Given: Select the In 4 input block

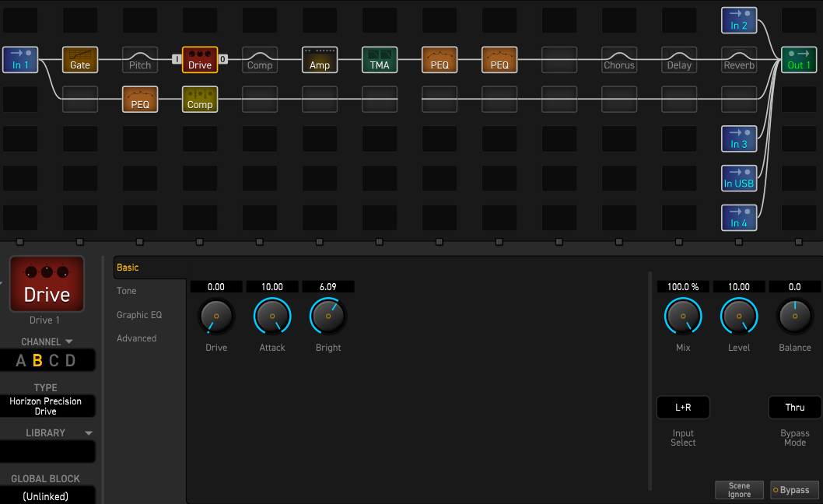Looking at the screenshot, I should (x=739, y=217).
